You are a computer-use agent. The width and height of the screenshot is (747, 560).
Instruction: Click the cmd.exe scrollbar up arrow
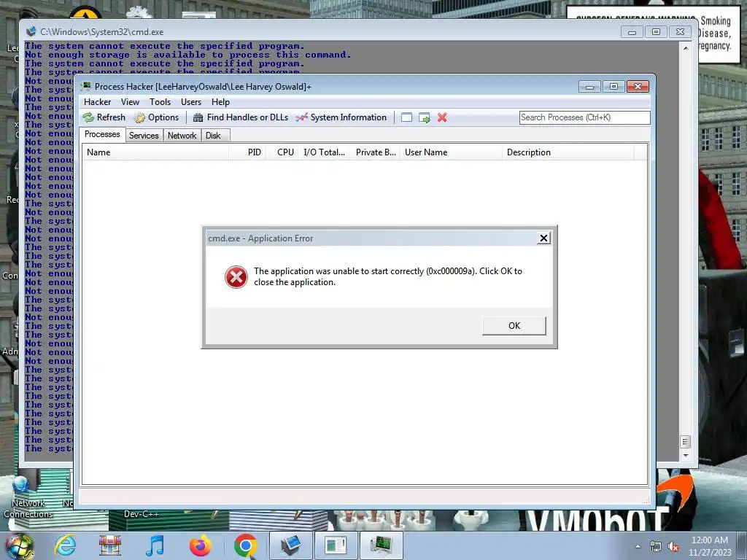[686, 48]
